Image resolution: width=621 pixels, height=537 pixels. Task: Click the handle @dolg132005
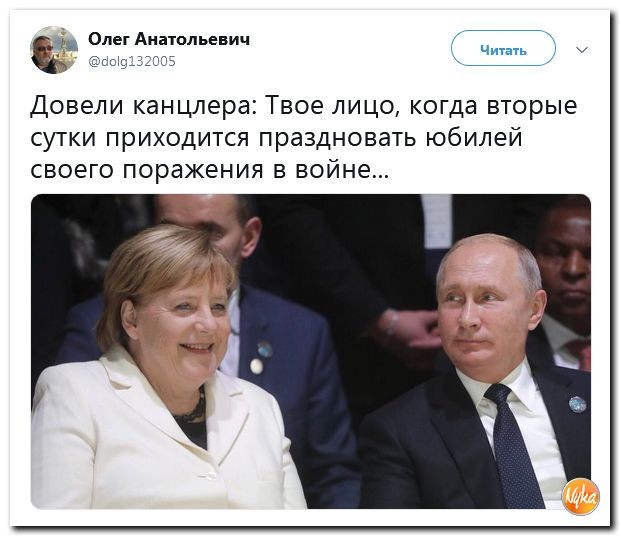pyautogui.click(x=132, y=62)
